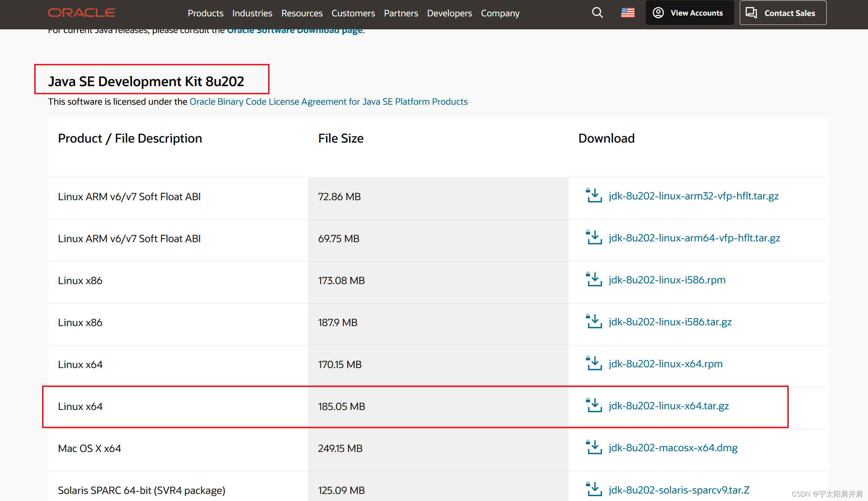Click the Download column header
Image resolution: width=868 pixels, height=501 pixels.
coord(607,138)
